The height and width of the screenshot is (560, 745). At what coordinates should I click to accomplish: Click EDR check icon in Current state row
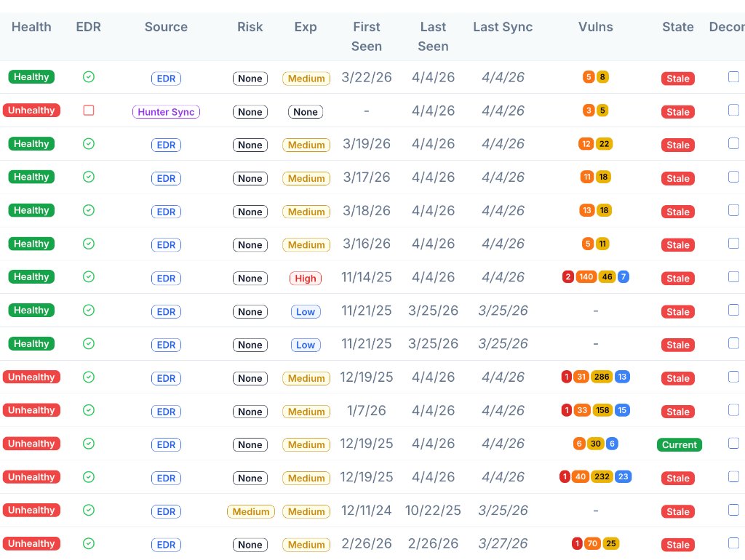coord(88,444)
